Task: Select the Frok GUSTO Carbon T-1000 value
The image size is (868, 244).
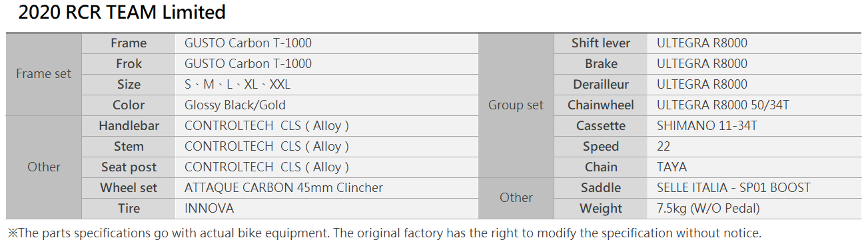Action: [x=248, y=64]
